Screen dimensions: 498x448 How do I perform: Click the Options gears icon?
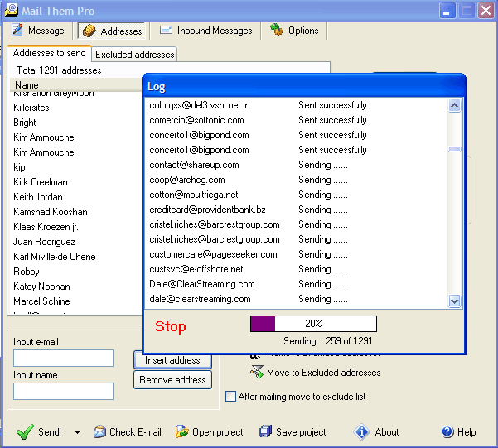pos(277,30)
